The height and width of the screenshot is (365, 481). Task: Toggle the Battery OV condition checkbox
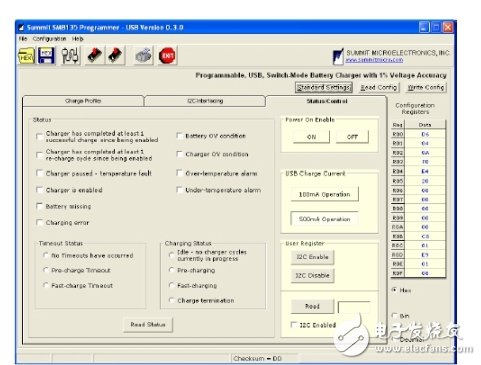179,136
